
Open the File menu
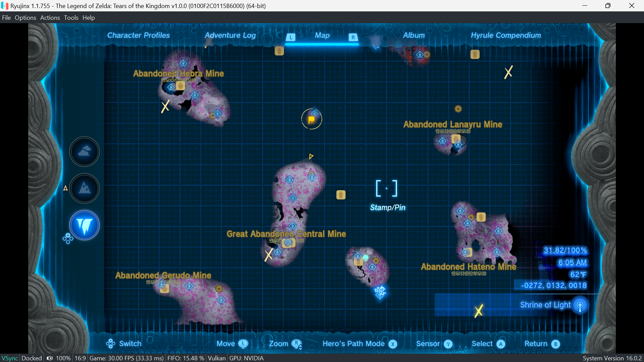6,18
